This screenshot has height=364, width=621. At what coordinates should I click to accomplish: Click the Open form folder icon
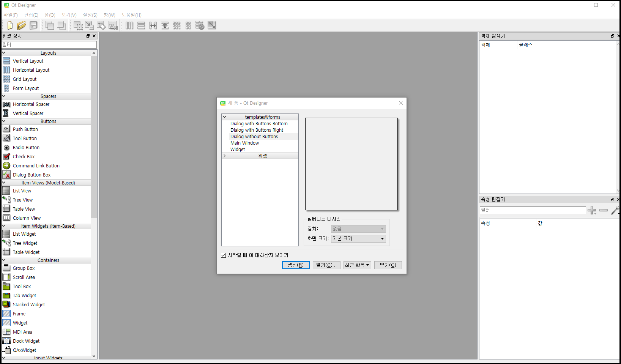click(x=22, y=25)
